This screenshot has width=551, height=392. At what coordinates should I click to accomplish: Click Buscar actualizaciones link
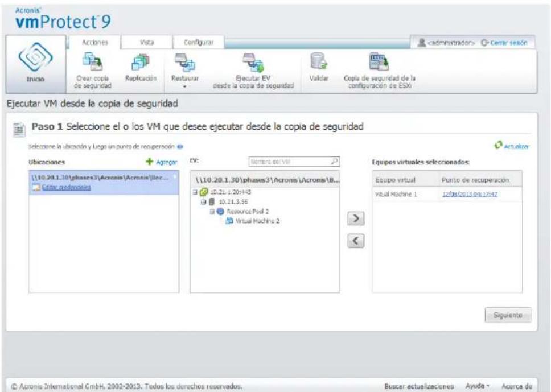coord(419,386)
